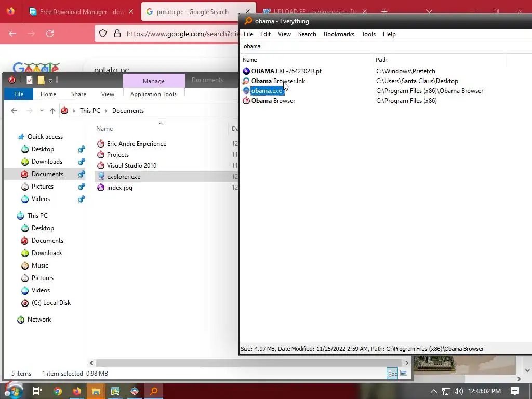Go back in File Explorer navigation
This screenshot has height=399, width=532.
(14, 111)
